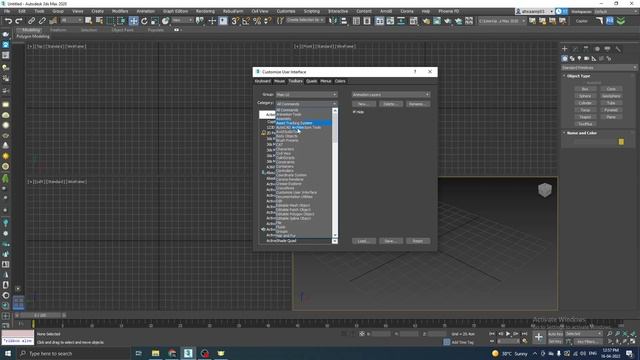Open Select by Name tool
Image resolution: width=640 pixels, height=360 pixels.
(x=99, y=21)
